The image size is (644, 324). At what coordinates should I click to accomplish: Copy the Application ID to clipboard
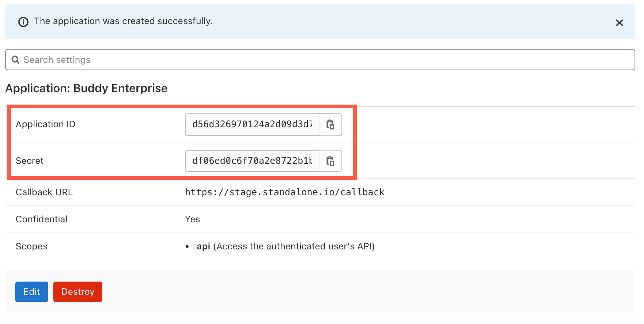[330, 125]
